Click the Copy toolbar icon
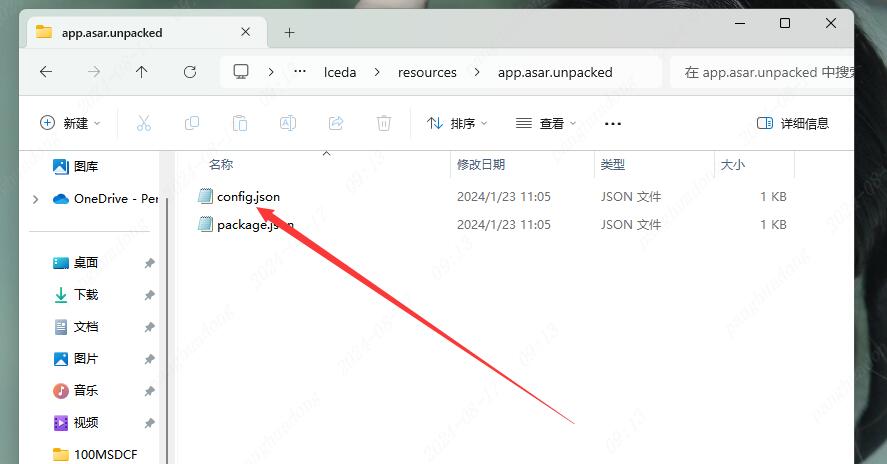 pyautogui.click(x=192, y=123)
